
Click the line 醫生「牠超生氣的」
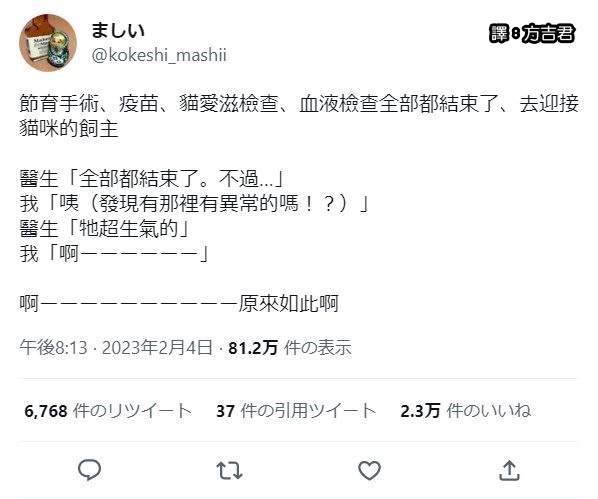click(x=104, y=229)
